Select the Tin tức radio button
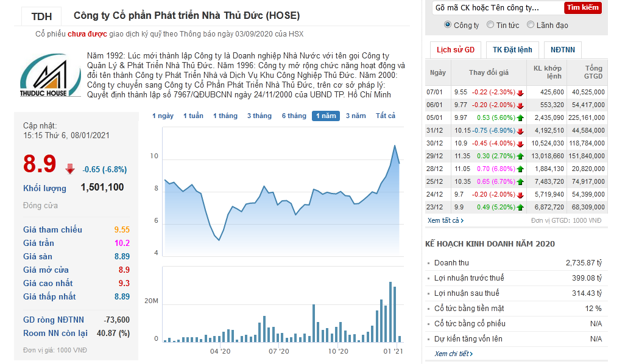 point(490,25)
